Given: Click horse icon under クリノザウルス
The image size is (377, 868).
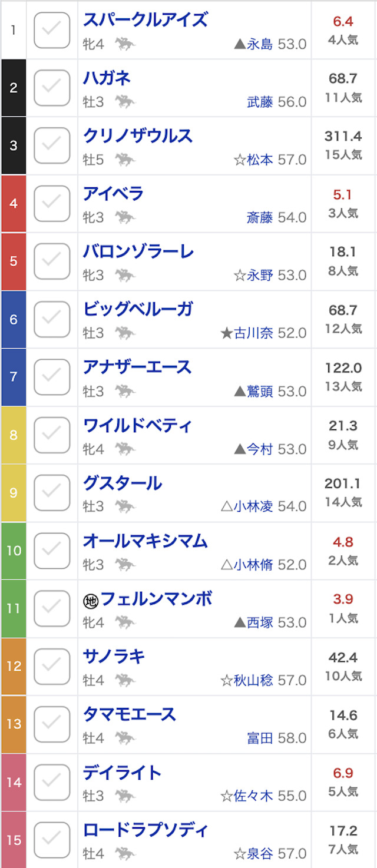Looking at the screenshot, I should (125, 160).
